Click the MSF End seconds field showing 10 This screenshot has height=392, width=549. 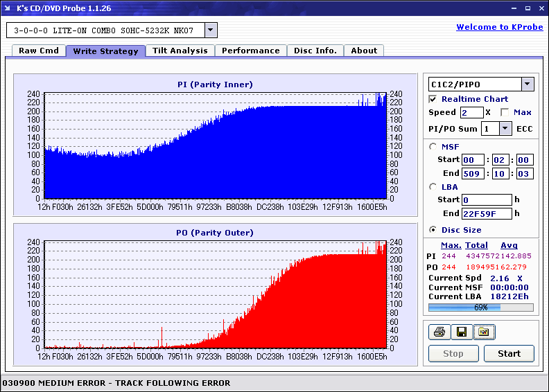click(500, 173)
